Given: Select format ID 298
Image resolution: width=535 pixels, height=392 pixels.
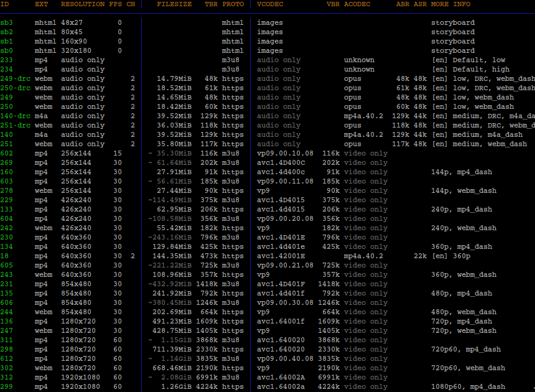Looking at the screenshot, I should [6, 349].
